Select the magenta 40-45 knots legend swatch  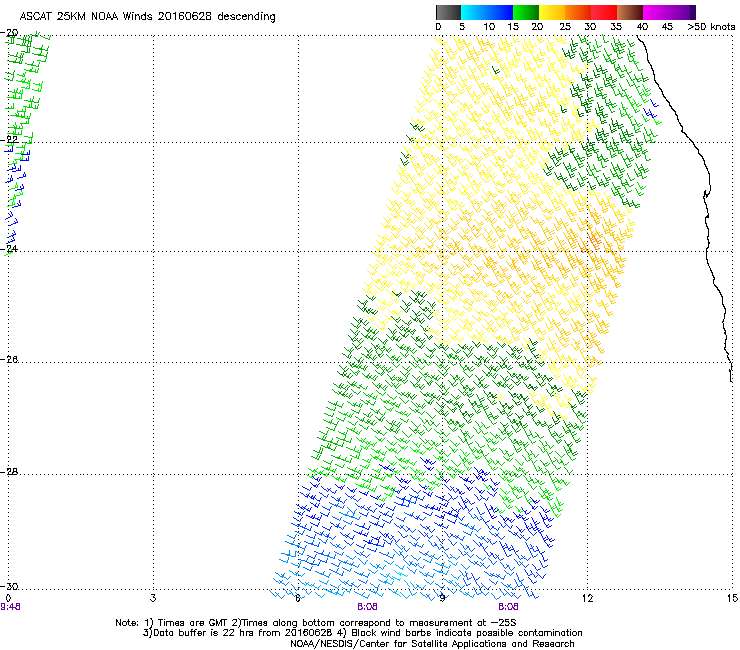click(656, 12)
